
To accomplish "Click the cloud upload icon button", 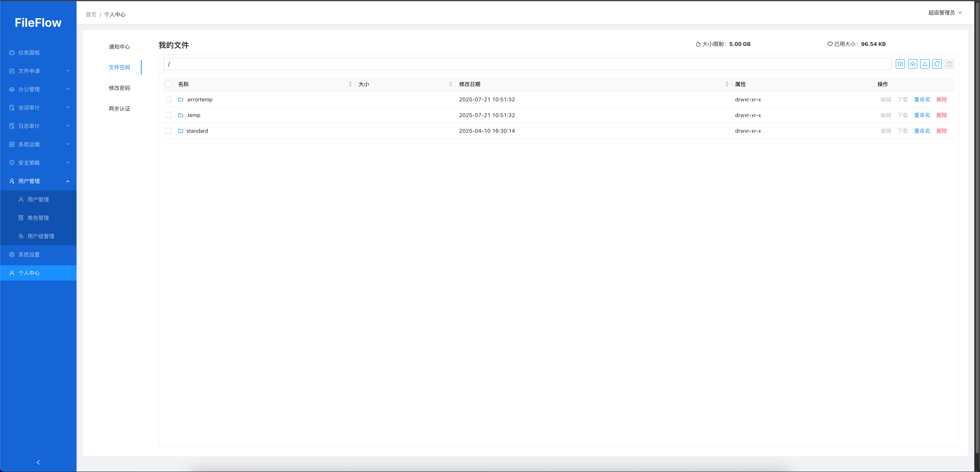I will click(x=912, y=64).
